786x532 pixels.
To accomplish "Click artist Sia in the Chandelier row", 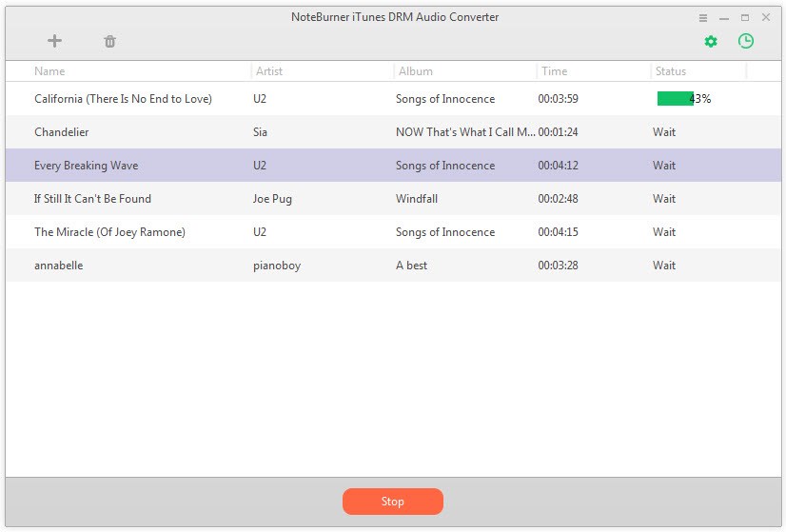I will click(x=260, y=132).
